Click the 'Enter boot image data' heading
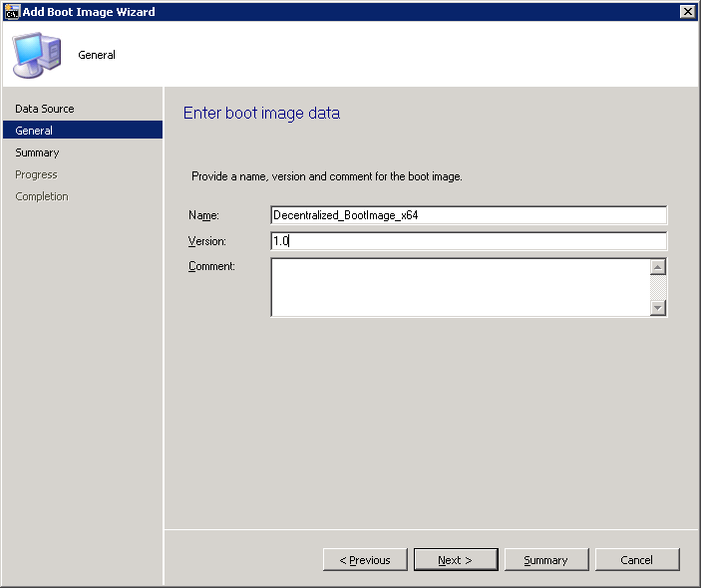Image resolution: width=701 pixels, height=588 pixels. [262, 113]
